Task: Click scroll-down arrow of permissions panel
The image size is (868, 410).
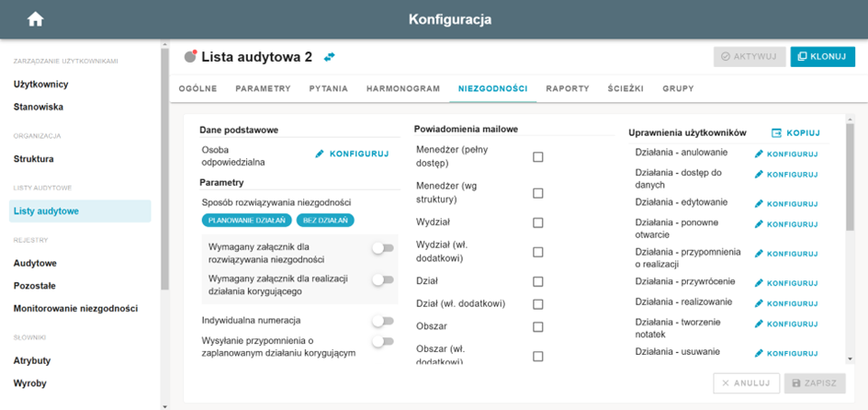Action: [851, 359]
